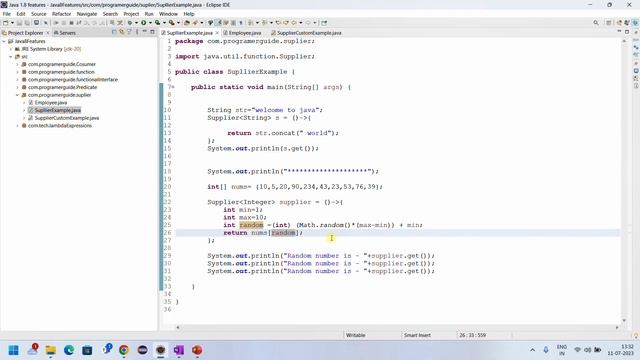Click the Run External Tools icon
The width and height of the screenshot is (640, 360).
[x=171, y=23]
